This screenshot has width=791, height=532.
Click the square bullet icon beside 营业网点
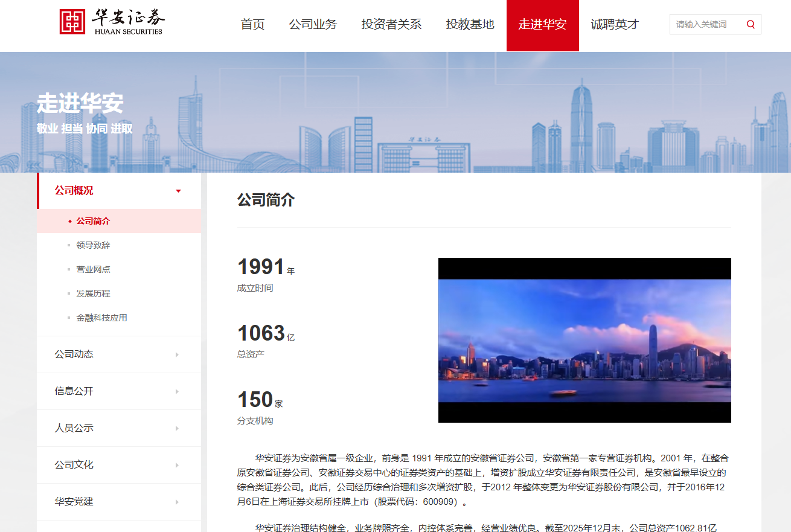68,269
